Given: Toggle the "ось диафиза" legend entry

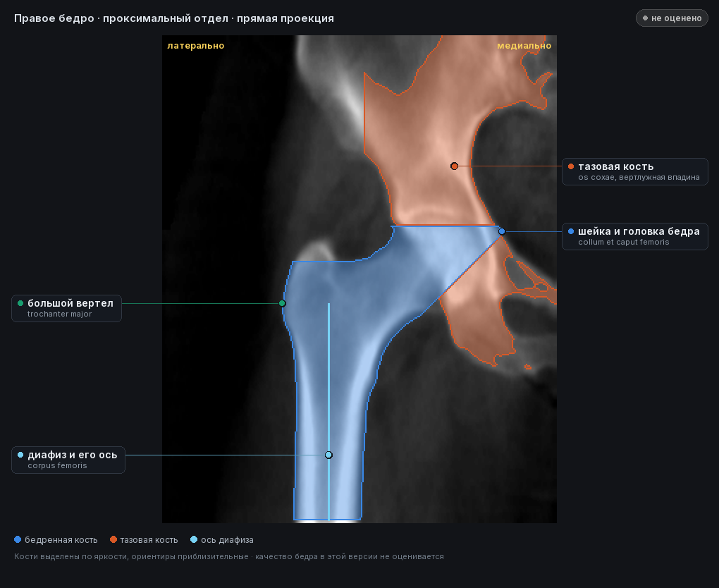Looking at the screenshot, I should (222, 540).
